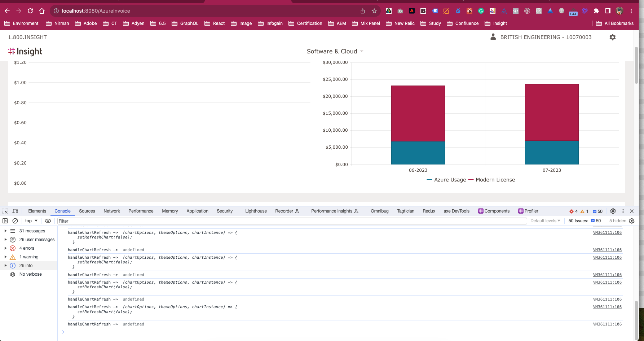
Task: Click BRITISH ENGINEERING - 10070003 account name
Action: pos(546,37)
